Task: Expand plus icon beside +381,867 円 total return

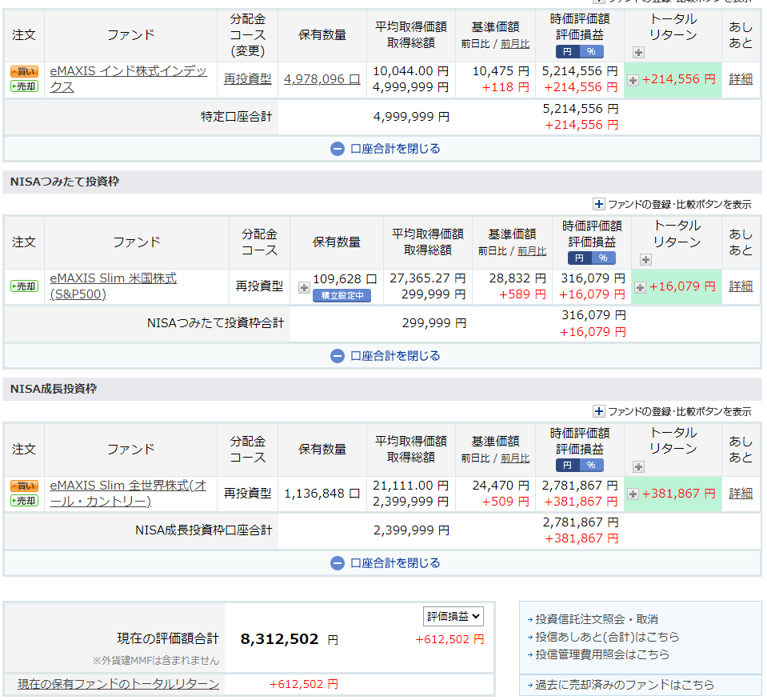Action: pyautogui.click(x=633, y=494)
